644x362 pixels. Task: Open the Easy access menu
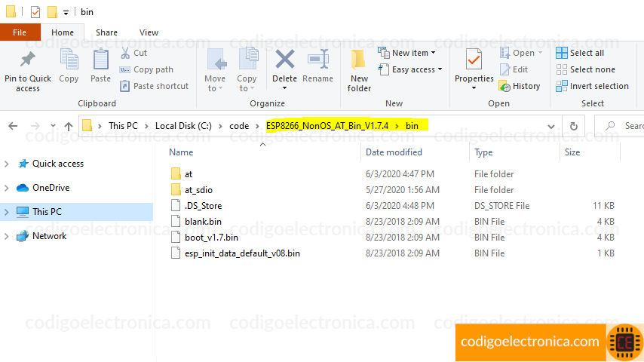tap(410, 69)
